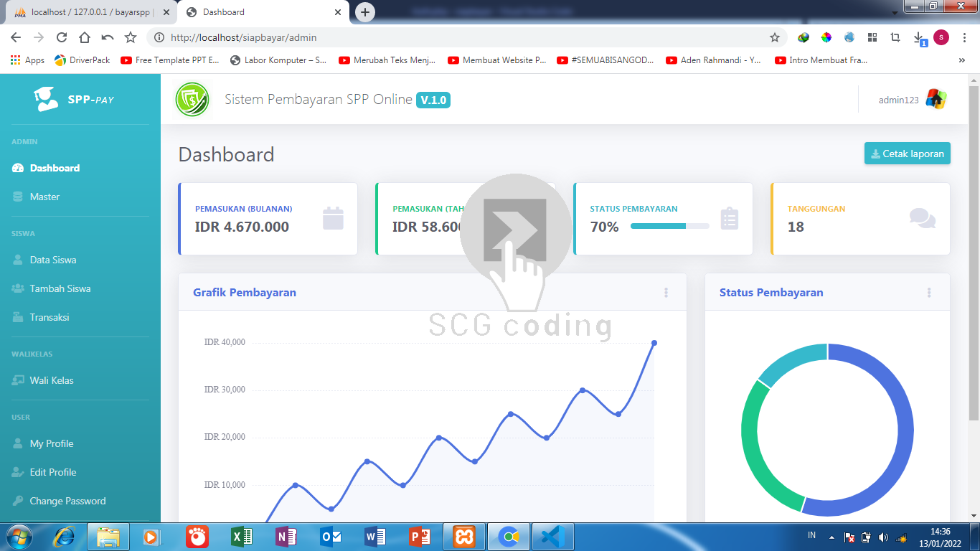
Task: Open Labor Komputer bookmark
Action: [278, 60]
